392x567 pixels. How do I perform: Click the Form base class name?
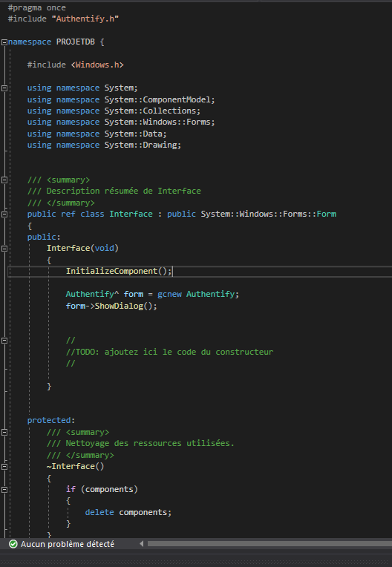click(326, 214)
